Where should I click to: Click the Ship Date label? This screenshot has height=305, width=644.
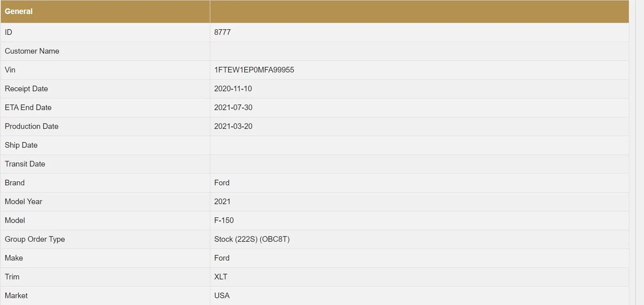[21, 145]
